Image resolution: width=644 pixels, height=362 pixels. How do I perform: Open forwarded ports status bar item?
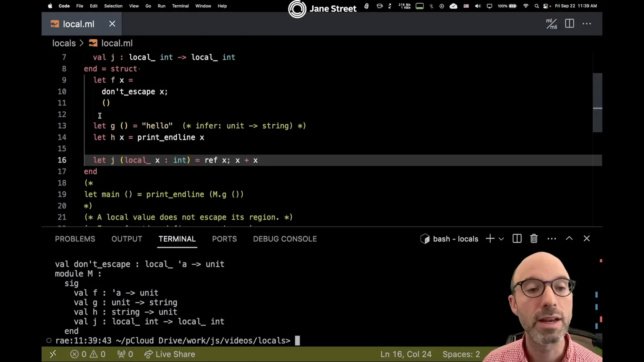pos(125,354)
